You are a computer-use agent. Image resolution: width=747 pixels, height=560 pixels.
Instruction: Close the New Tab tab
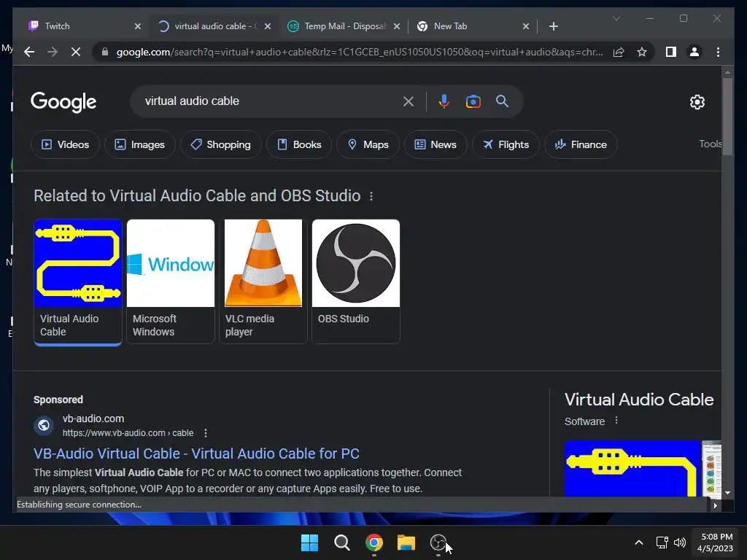point(526,26)
